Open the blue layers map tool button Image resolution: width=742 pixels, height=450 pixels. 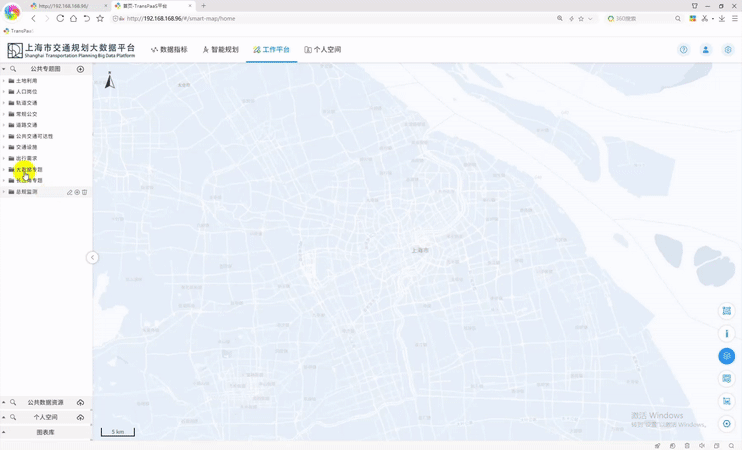(x=727, y=356)
